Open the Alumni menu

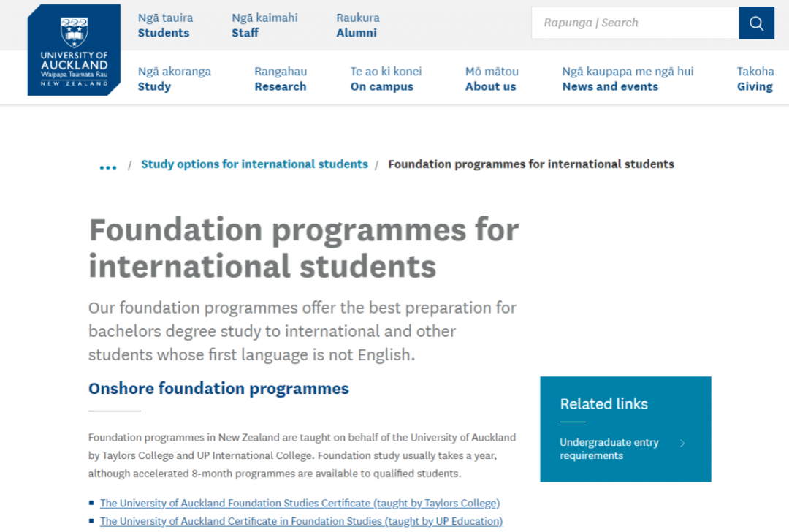coord(358,25)
